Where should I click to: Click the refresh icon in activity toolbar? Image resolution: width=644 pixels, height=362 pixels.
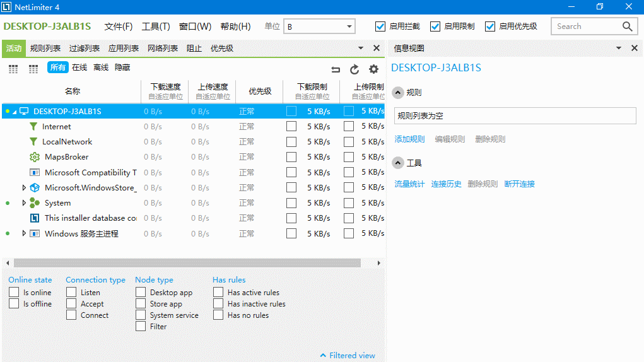[x=354, y=69]
